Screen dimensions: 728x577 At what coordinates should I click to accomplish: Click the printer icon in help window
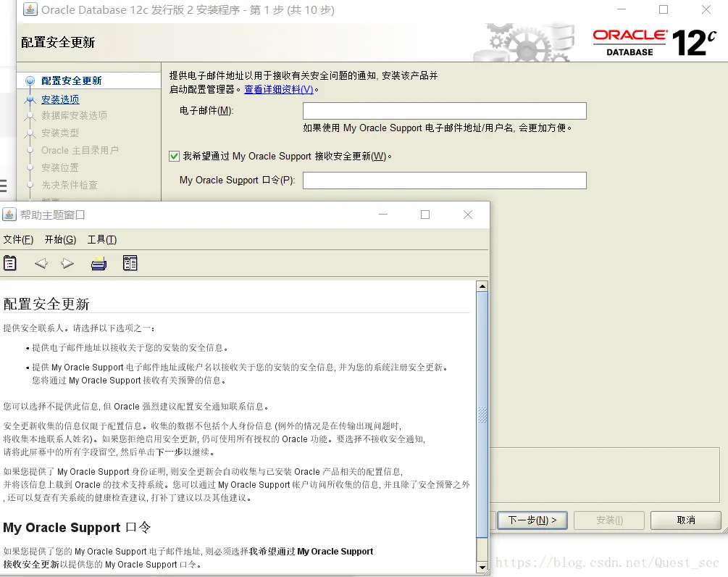click(x=99, y=263)
